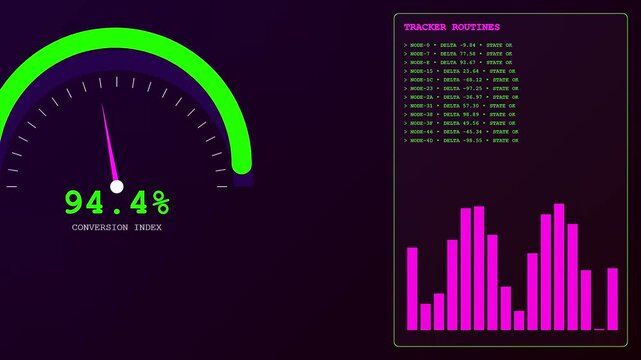Select the NODE-7 log row
641x360 pixels.
point(458,54)
